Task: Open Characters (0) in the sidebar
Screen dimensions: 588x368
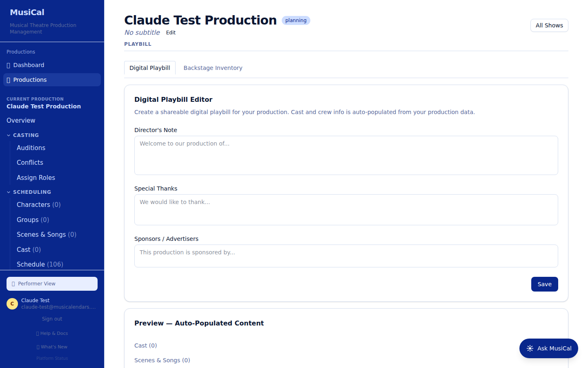Action: (39, 205)
